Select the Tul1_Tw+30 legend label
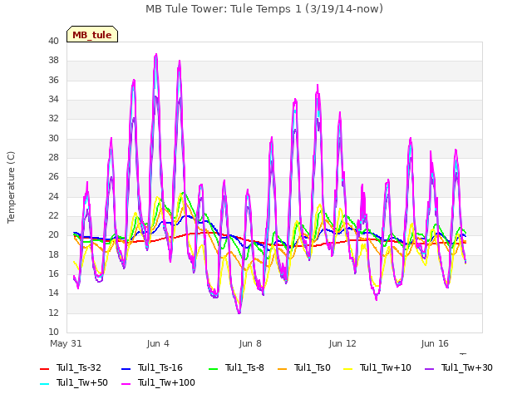The width and height of the screenshot is (532, 399). click(467, 367)
